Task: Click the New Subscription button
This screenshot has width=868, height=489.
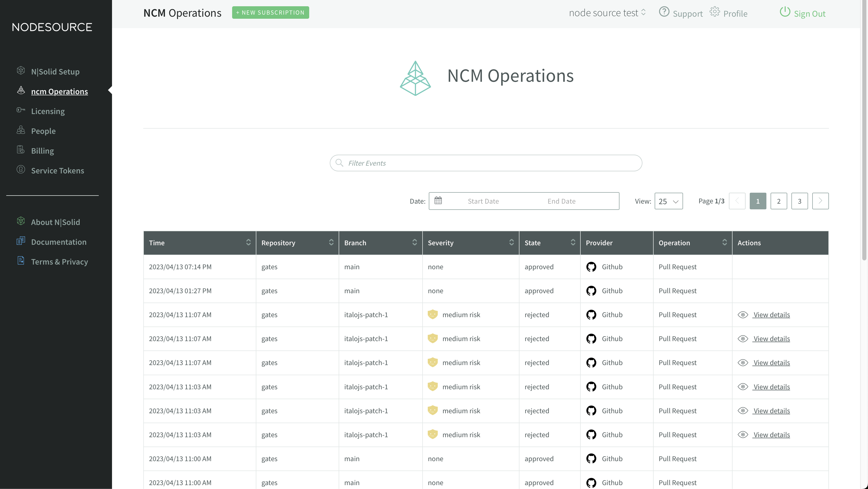Action: click(x=270, y=12)
